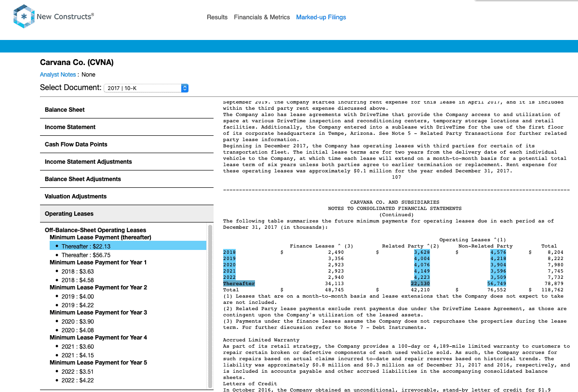Select the 2020 : $4.08 entry
Screen dimensions: 578x392
coord(78,330)
